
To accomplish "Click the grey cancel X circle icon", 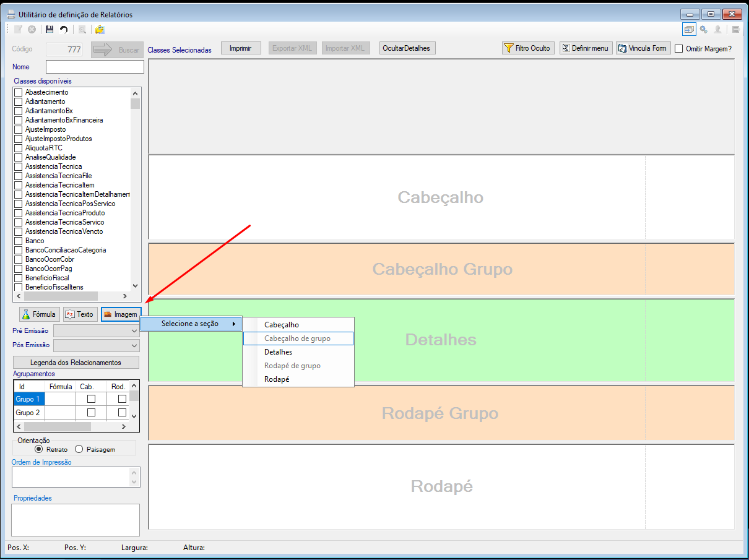I will (x=32, y=29).
